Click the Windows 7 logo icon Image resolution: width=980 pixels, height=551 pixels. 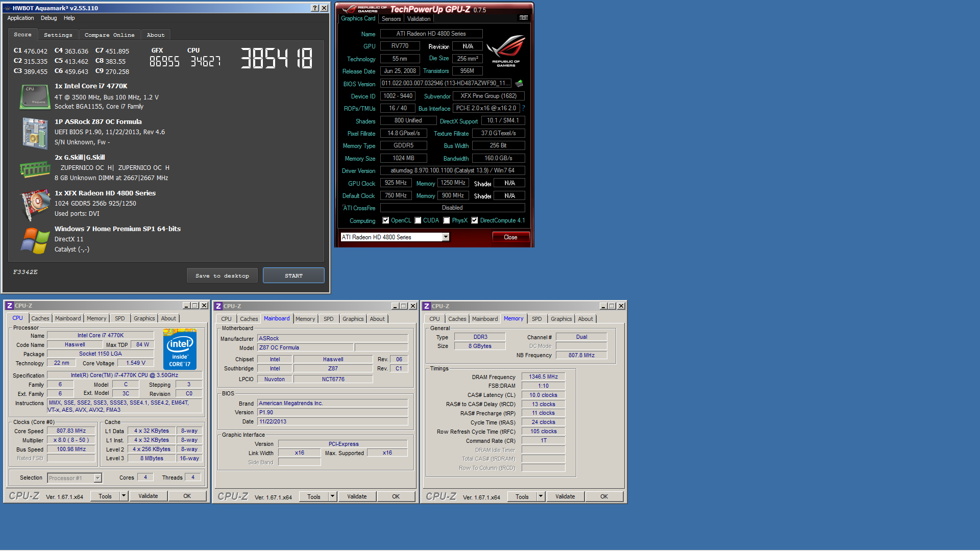point(35,240)
